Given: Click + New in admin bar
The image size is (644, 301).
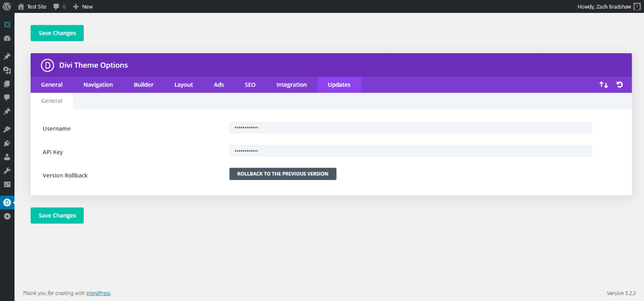Looking at the screenshot, I should coord(83,6).
